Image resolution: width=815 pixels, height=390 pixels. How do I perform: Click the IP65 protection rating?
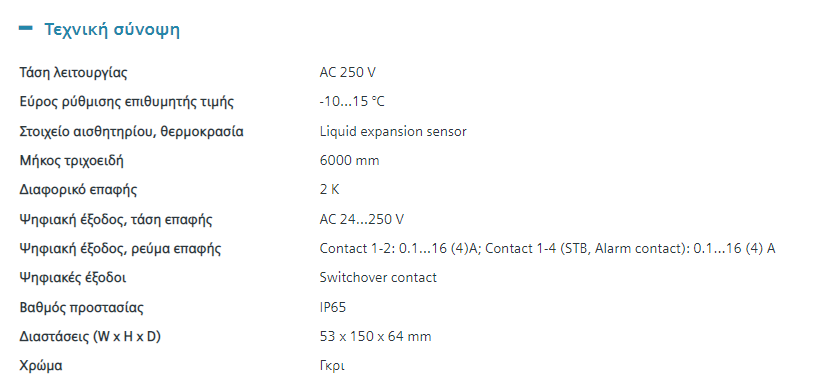333,307
